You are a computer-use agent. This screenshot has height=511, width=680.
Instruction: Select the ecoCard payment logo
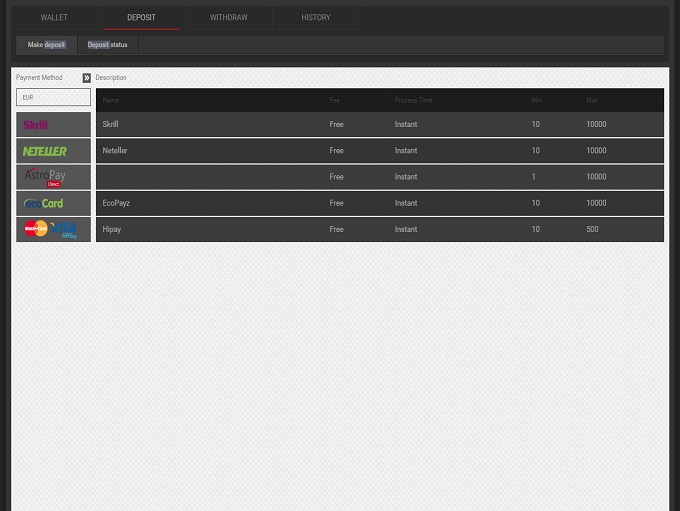pyautogui.click(x=53, y=203)
